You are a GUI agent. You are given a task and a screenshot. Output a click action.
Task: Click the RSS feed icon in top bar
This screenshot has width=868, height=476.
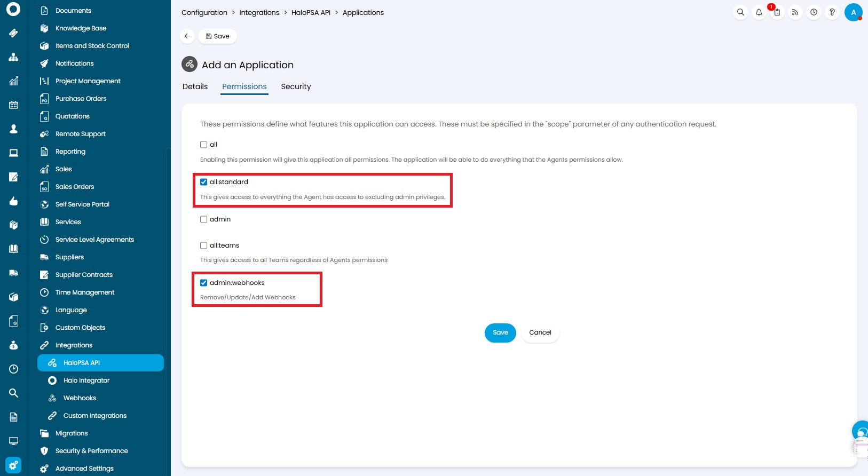tap(795, 12)
